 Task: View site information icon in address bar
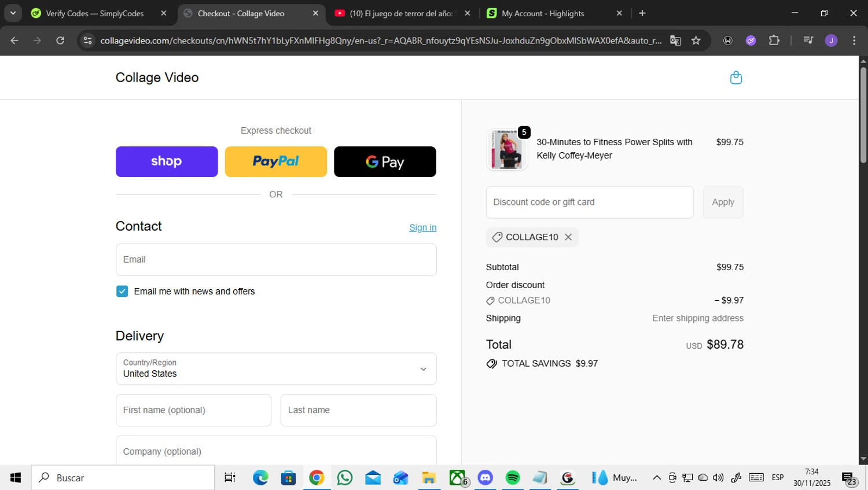(x=87, y=40)
